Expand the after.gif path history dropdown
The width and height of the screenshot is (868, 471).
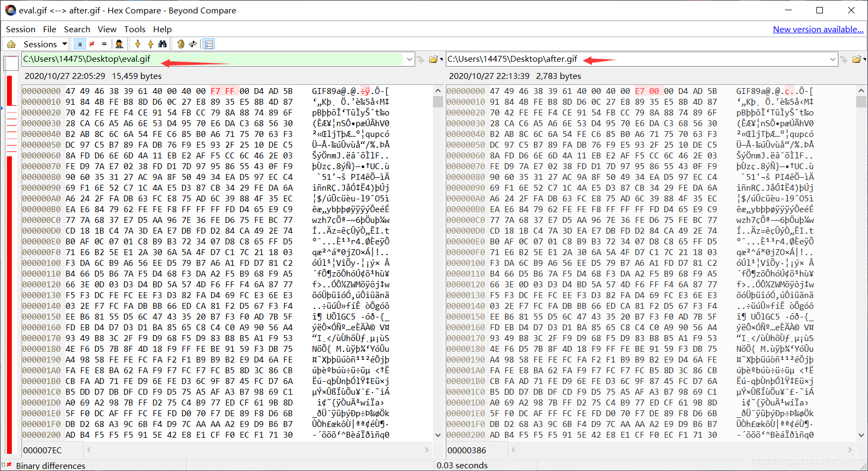click(x=833, y=59)
